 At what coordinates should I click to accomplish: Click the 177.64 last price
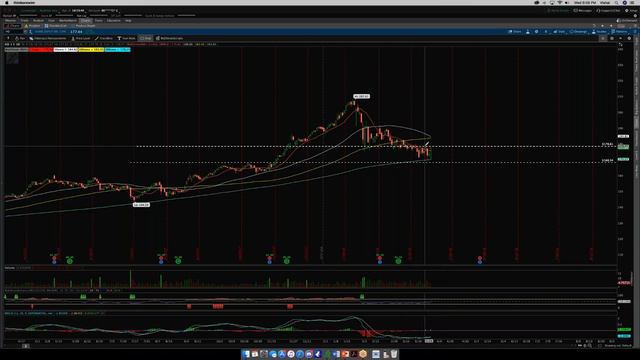point(76,31)
